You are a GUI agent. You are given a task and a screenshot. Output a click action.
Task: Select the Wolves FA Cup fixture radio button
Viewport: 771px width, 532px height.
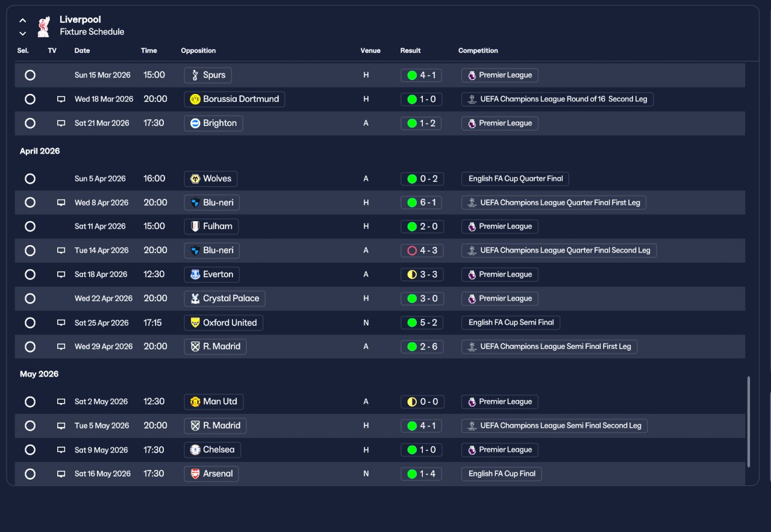pyautogui.click(x=30, y=179)
